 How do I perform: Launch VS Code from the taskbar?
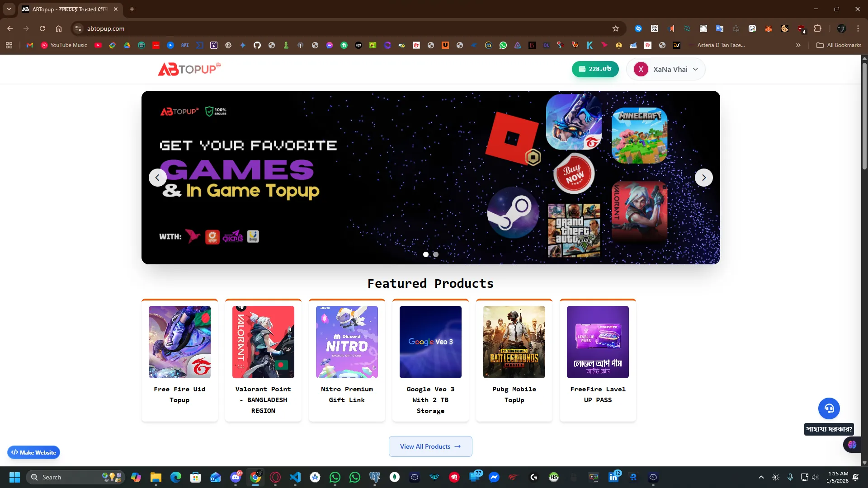point(295,478)
